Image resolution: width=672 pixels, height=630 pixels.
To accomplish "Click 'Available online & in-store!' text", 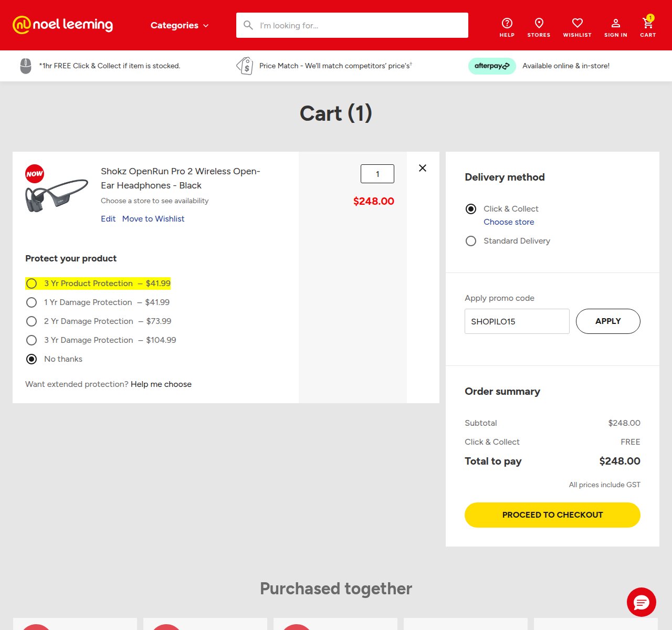I will coord(566,66).
